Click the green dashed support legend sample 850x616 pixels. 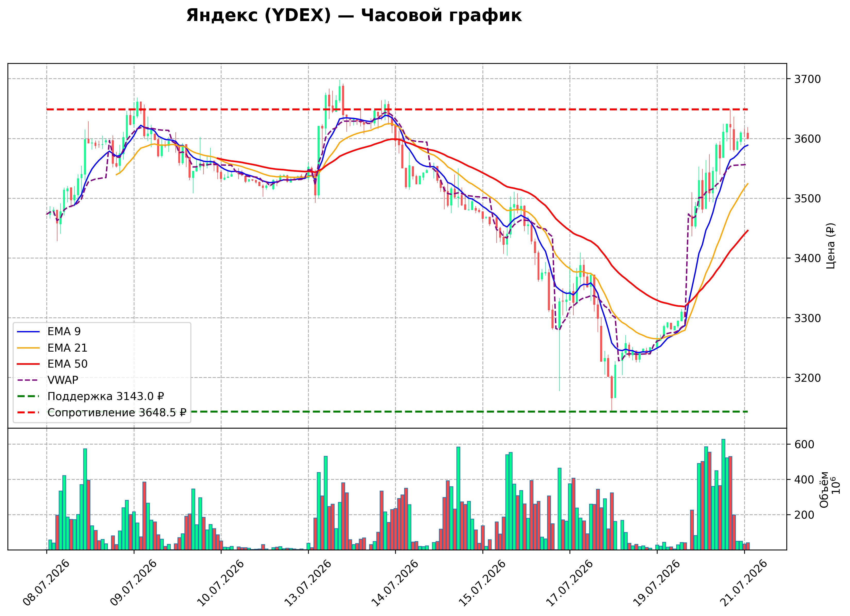pos(28,396)
